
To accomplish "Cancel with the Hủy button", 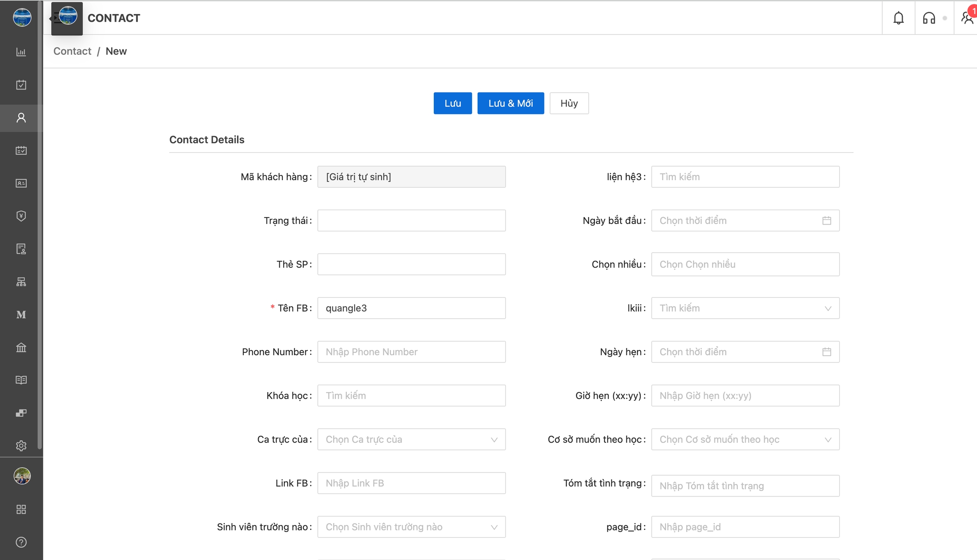I will [x=569, y=103].
